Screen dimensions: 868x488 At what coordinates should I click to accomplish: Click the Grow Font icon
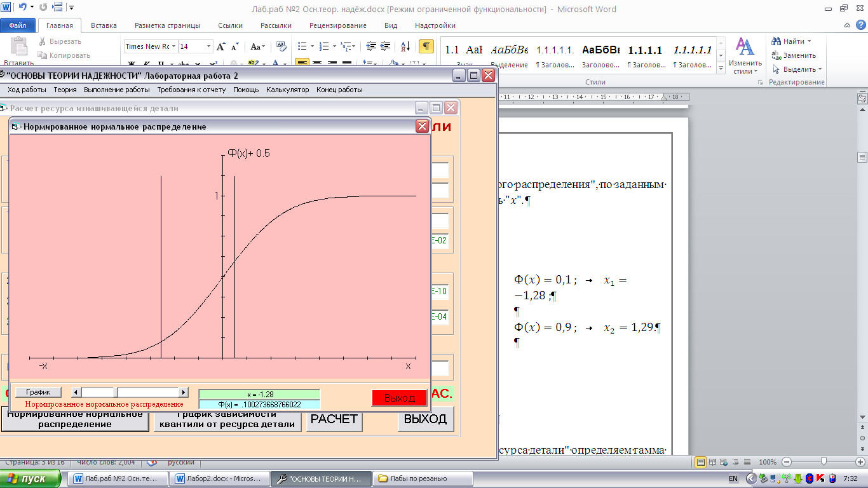[221, 46]
